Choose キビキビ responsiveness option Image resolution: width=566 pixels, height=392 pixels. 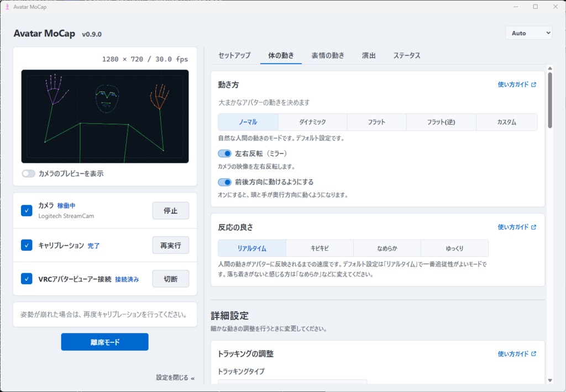(320, 248)
